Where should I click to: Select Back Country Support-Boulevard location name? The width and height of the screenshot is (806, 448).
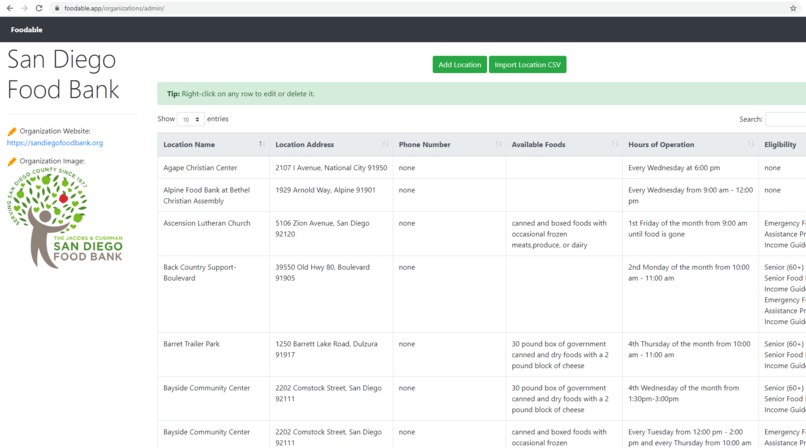coord(199,272)
